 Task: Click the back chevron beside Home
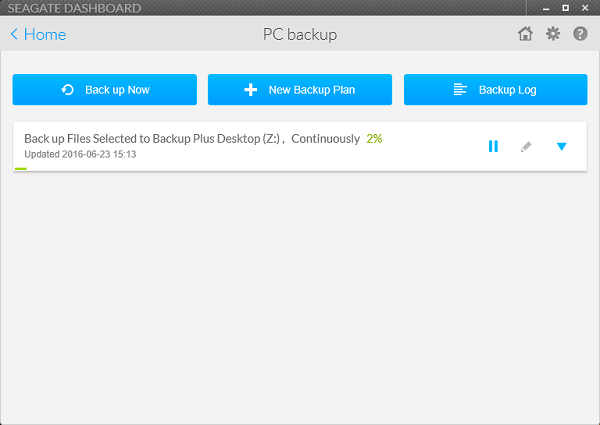(x=14, y=34)
